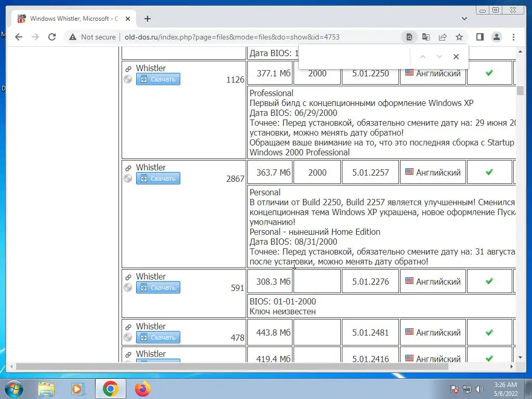Click the find-in-page search icon in address bar
Screen dimensions: 532x399
pyautogui.click(x=409, y=37)
